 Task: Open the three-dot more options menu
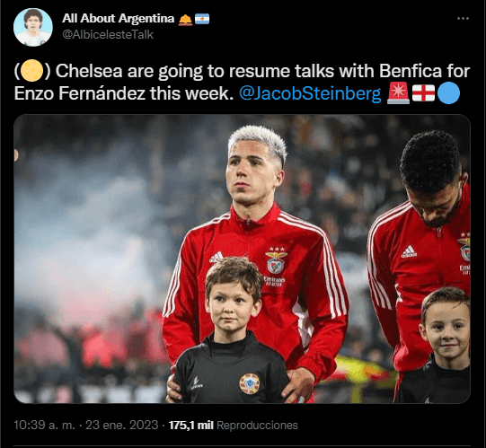[463, 19]
